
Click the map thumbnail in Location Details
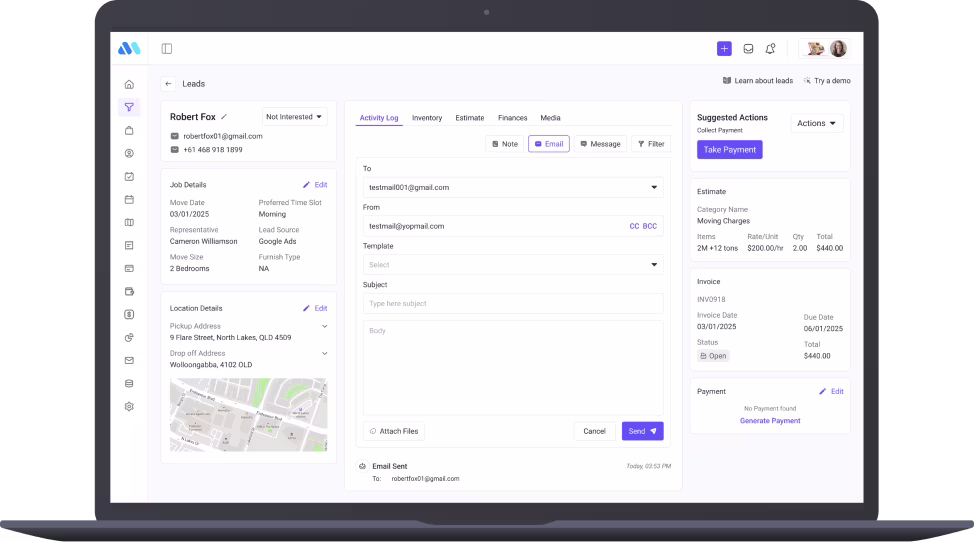248,414
